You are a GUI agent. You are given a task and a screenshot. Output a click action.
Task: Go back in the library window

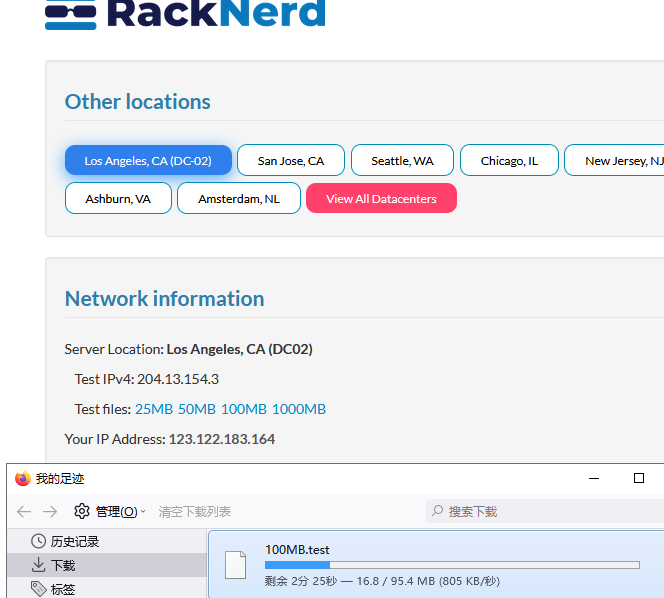(x=24, y=512)
